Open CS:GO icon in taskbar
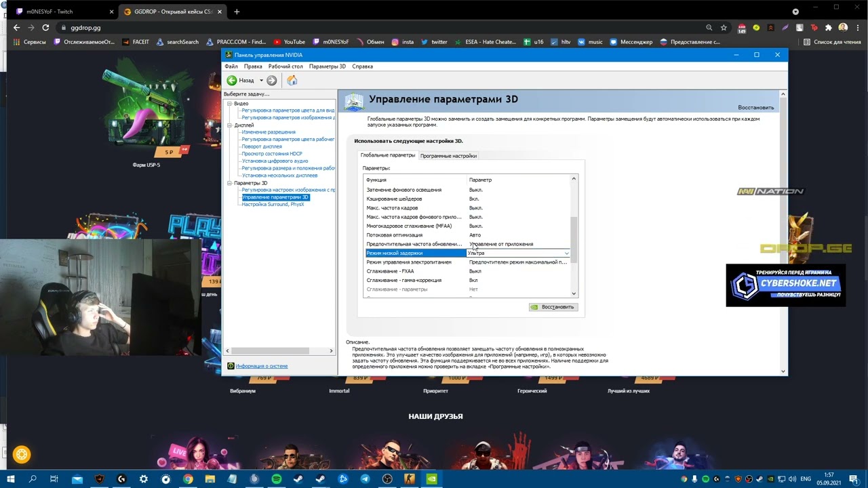 coord(410,479)
